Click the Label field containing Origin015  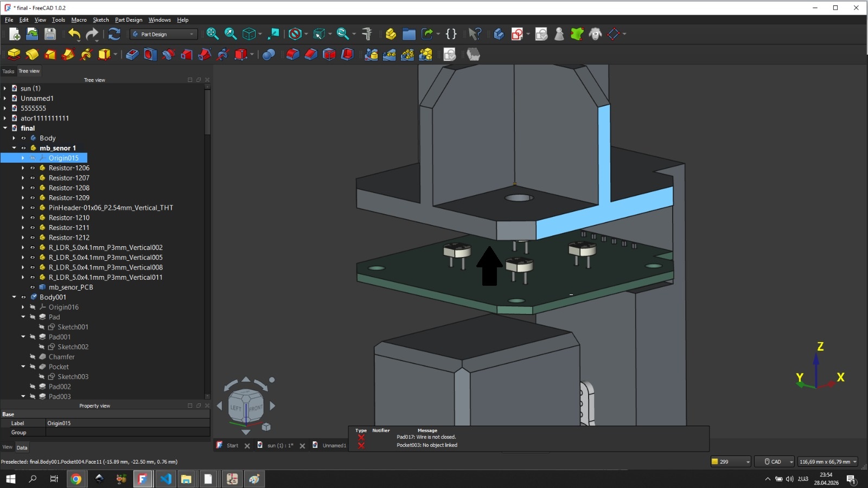[128, 423]
